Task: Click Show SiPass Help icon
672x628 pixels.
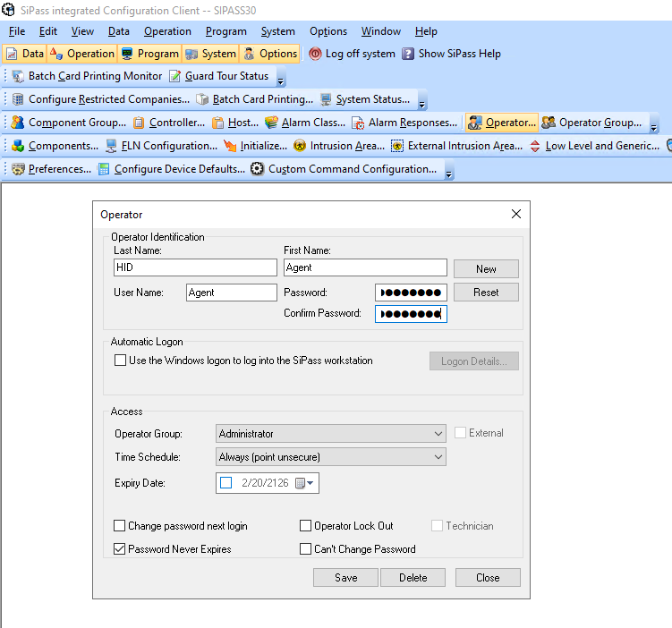Action: coord(408,54)
